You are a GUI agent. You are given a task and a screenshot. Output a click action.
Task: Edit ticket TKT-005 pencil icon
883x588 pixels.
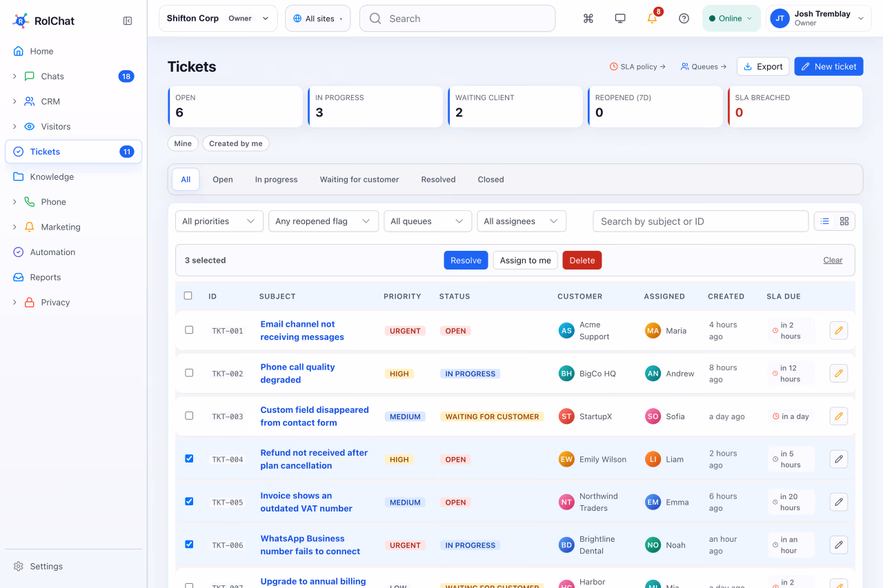pos(839,502)
